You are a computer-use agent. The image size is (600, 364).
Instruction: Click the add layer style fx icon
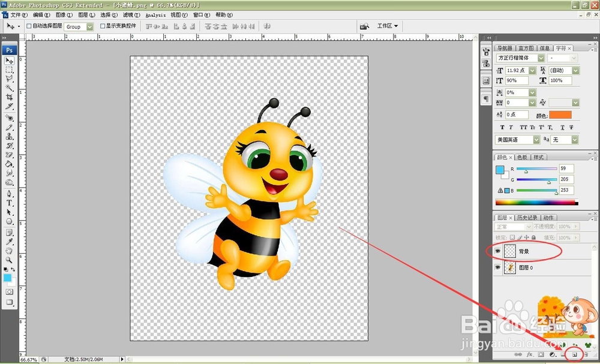click(x=530, y=354)
